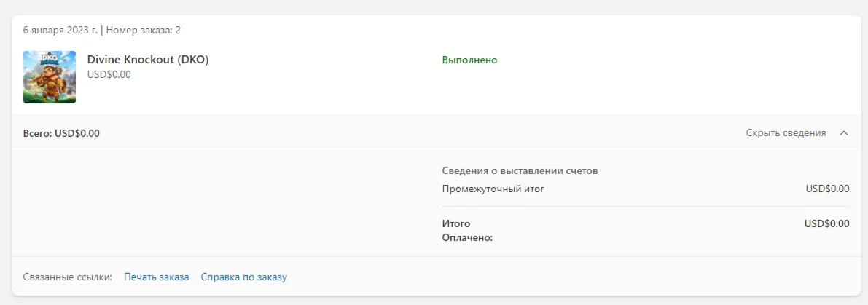Click the Divine Knockout (DKO) title
This screenshot has width=868, height=305.
[148, 60]
